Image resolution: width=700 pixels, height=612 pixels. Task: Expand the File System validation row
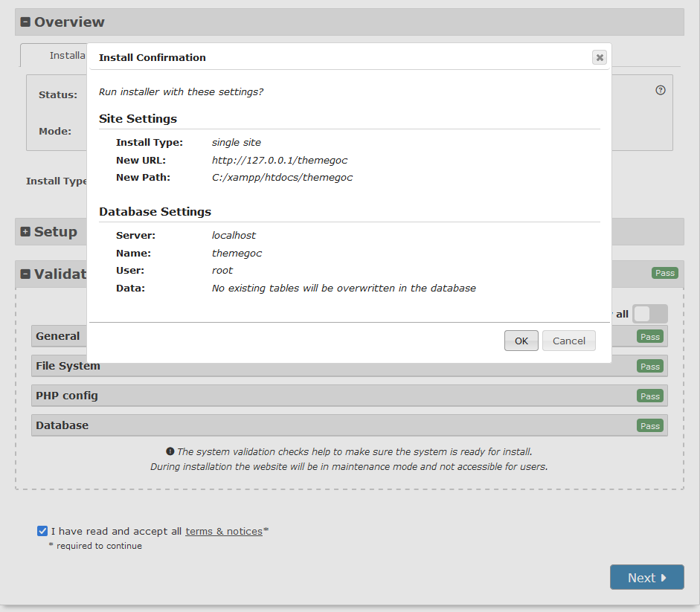click(350, 366)
